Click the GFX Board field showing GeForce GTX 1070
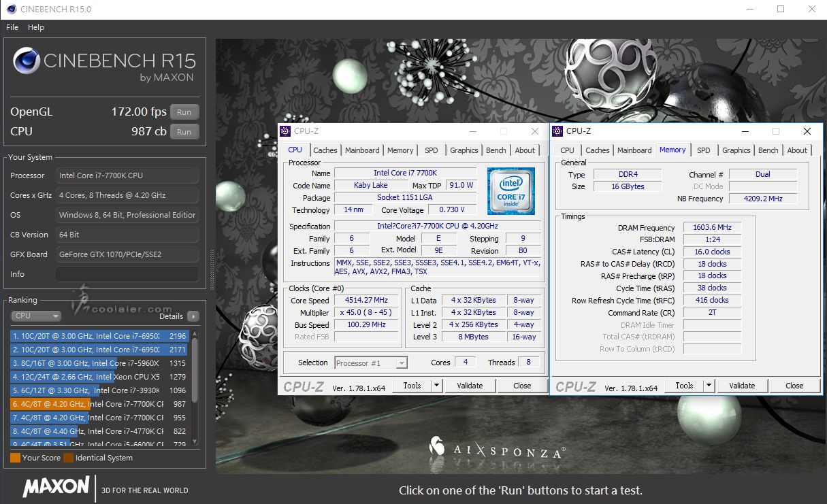This screenshot has width=827, height=504. tap(127, 254)
